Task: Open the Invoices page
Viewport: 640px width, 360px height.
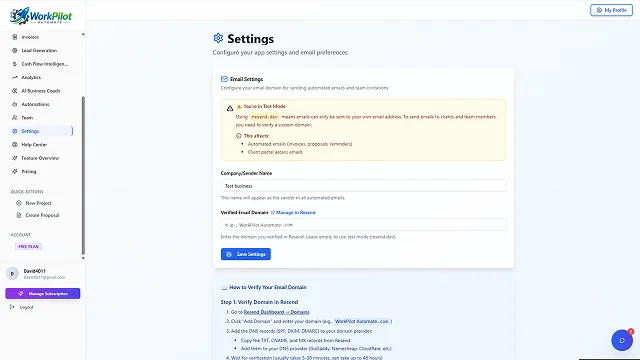Action: pos(41,37)
